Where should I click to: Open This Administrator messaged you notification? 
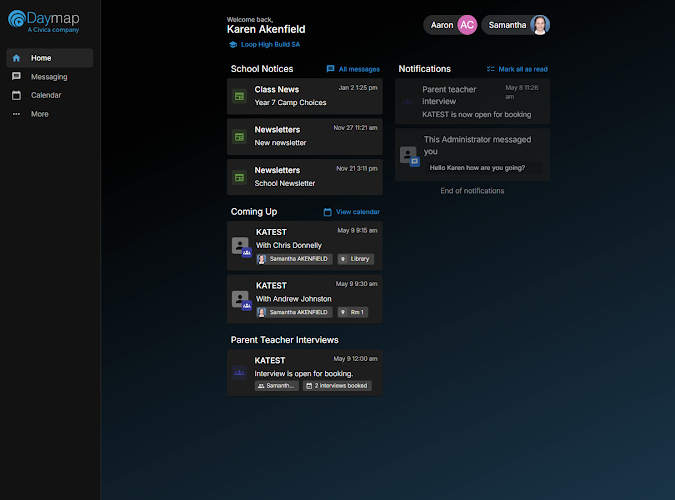(472, 155)
